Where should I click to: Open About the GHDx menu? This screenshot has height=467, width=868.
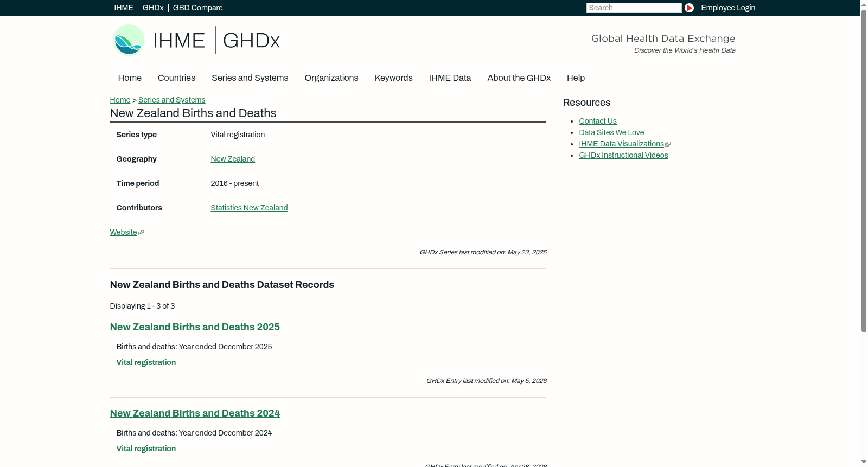[x=519, y=78]
